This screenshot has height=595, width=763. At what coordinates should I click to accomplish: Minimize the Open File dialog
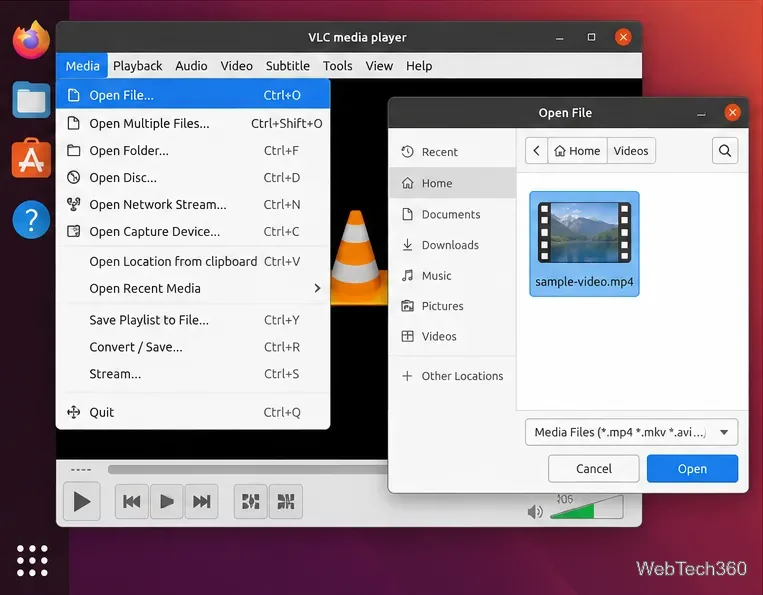[x=701, y=113]
